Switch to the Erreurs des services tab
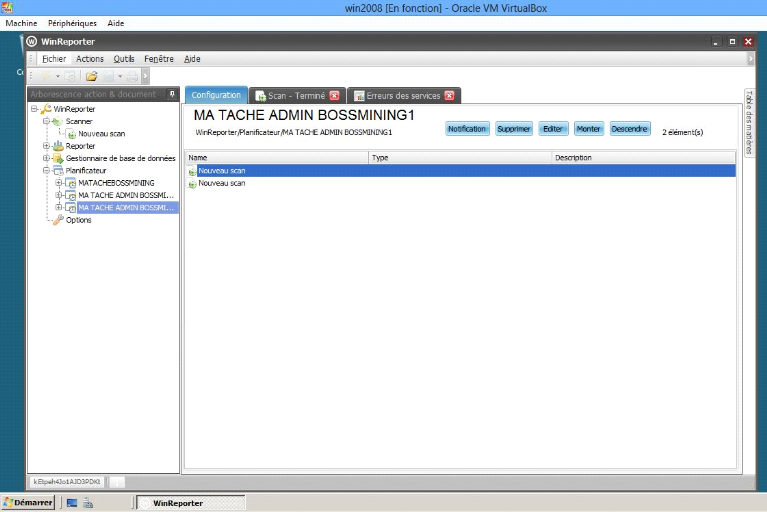Viewport: 767px width, 512px height. pos(404,95)
